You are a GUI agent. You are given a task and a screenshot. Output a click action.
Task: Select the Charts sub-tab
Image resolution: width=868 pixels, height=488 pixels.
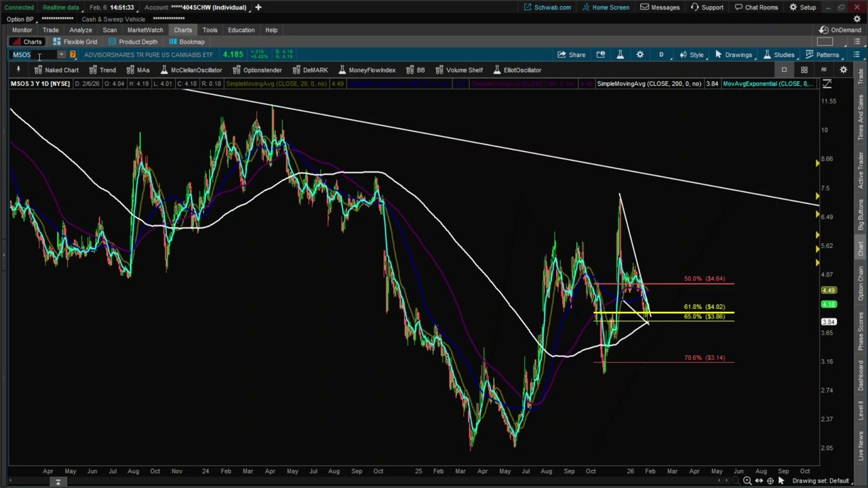[x=26, y=42]
